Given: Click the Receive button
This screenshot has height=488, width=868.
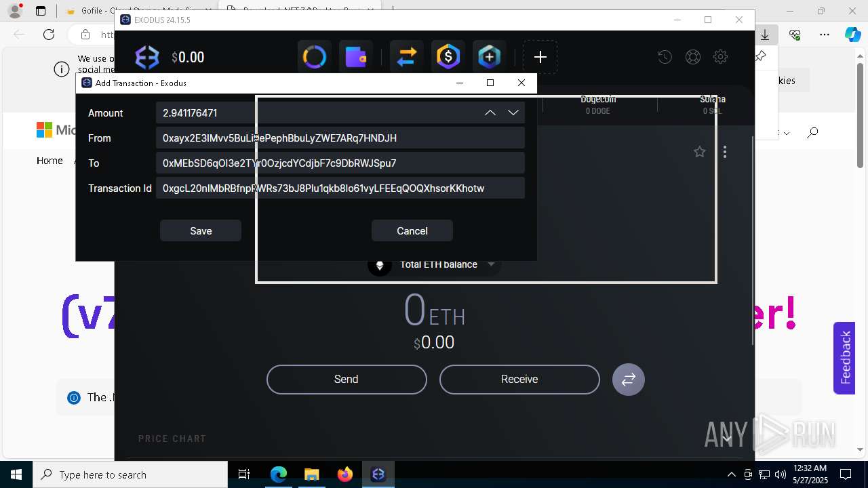Looking at the screenshot, I should click(519, 380).
